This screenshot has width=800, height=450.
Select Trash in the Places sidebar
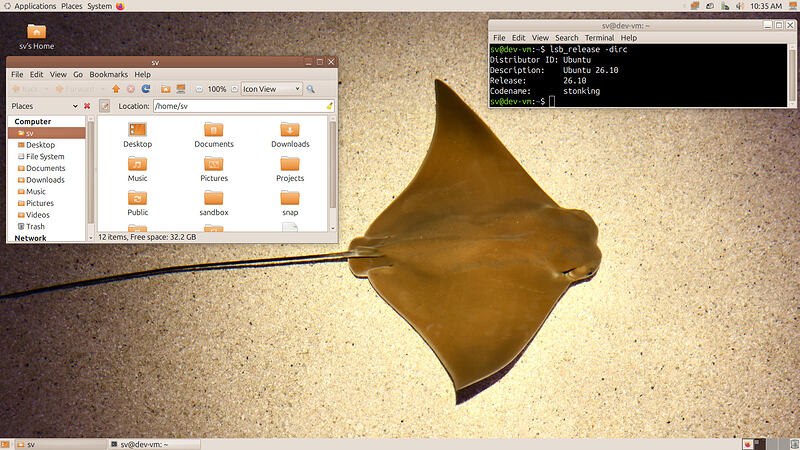[x=46, y=227]
